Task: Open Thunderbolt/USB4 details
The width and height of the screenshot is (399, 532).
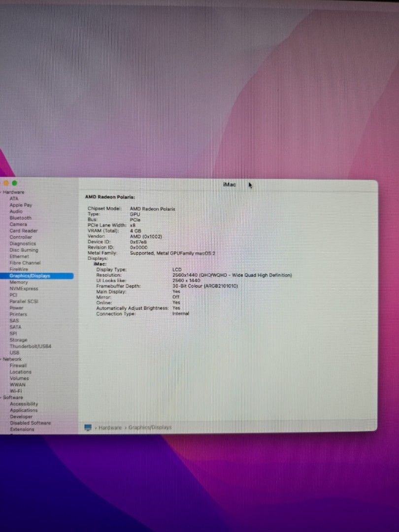Action: pos(31,346)
